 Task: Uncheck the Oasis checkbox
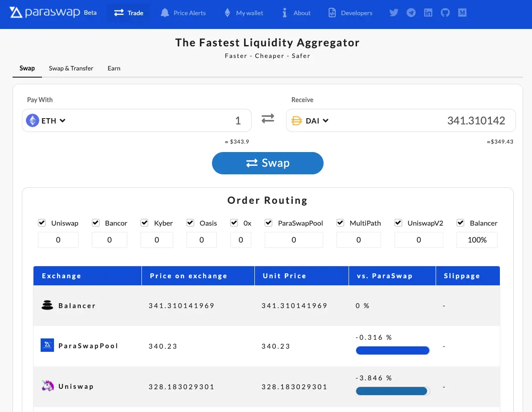(x=190, y=223)
